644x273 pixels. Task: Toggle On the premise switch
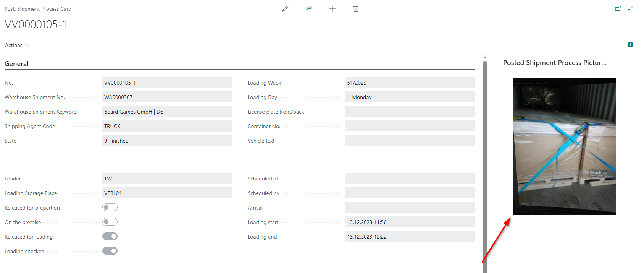[x=110, y=222]
